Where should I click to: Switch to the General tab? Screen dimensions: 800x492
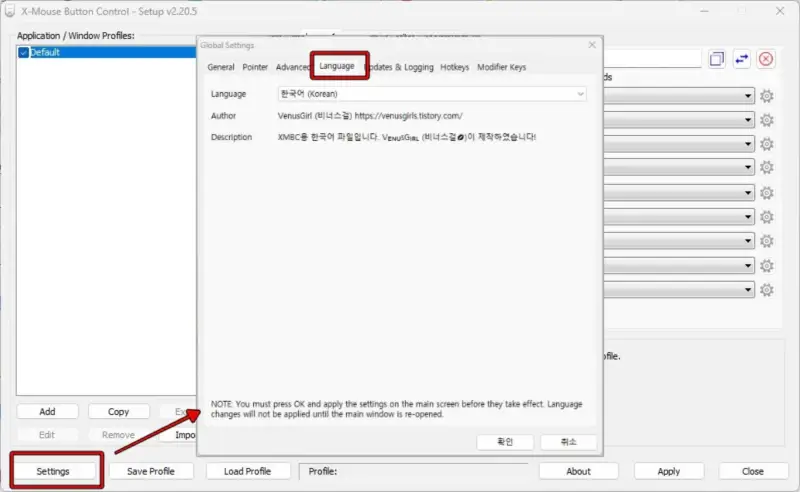coord(221,67)
